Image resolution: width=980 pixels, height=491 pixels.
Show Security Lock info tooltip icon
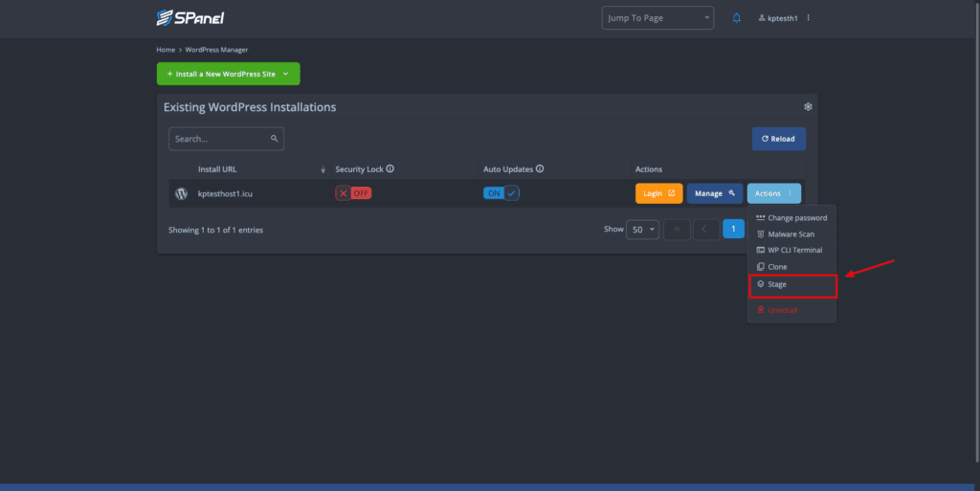[x=390, y=168]
